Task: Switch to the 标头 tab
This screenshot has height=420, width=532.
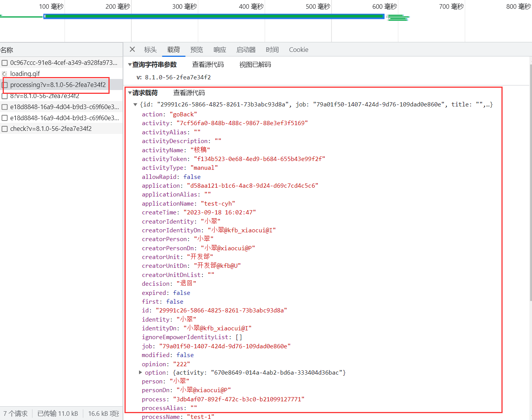Action: tap(150, 50)
